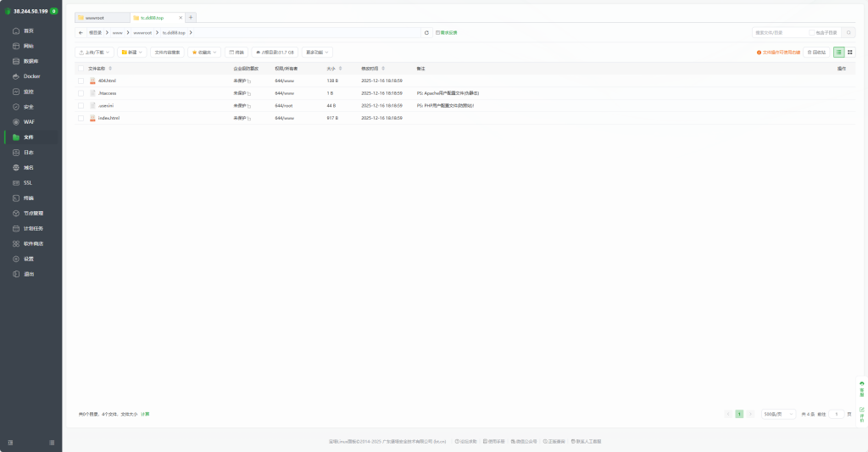Tick checkbox for .htaccess
Screen dimensions: 868x452
click(x=81, y=93)
